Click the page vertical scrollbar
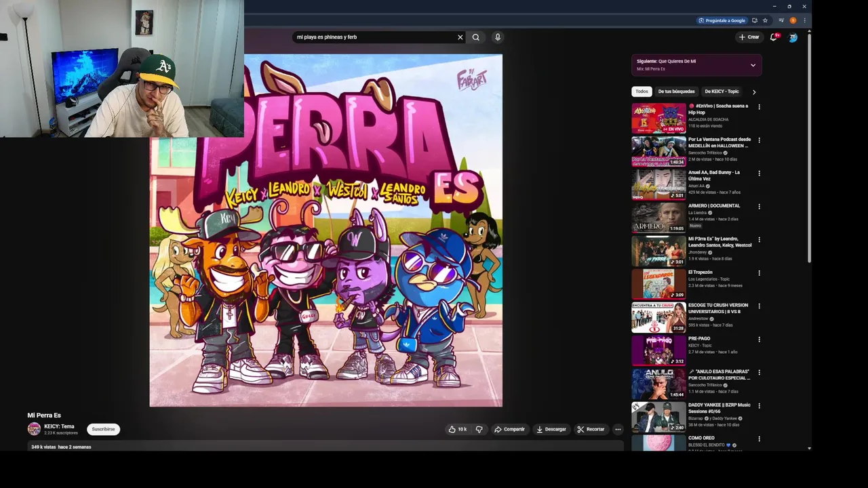Screen dimensions: 868x488 pyautogui.click(x=809, y=149)
